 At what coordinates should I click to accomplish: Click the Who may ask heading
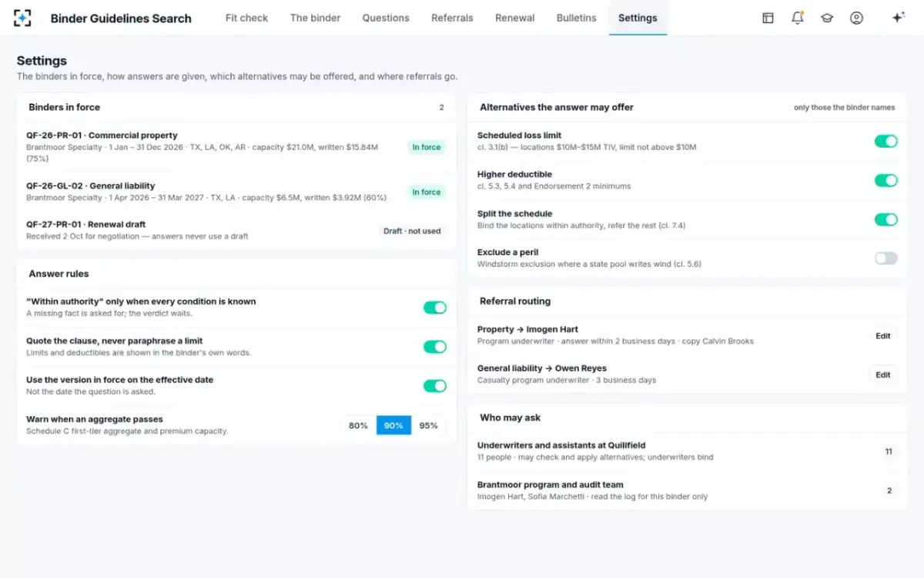(511, 418)
